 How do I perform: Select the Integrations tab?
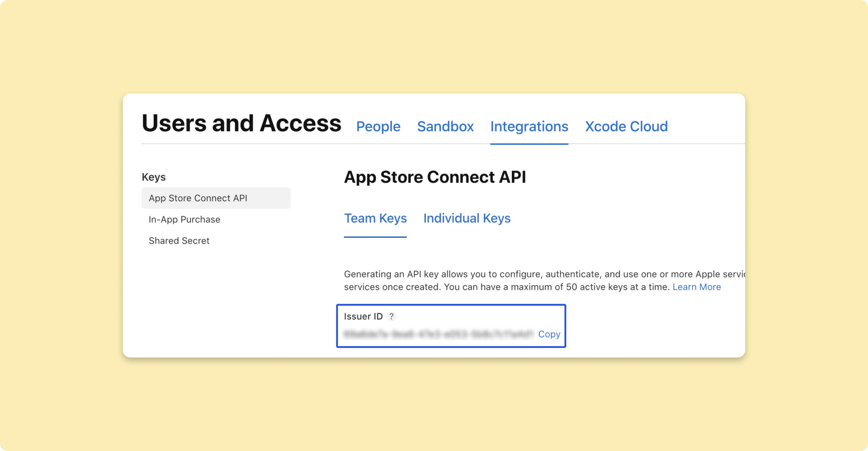click(529, 126)
